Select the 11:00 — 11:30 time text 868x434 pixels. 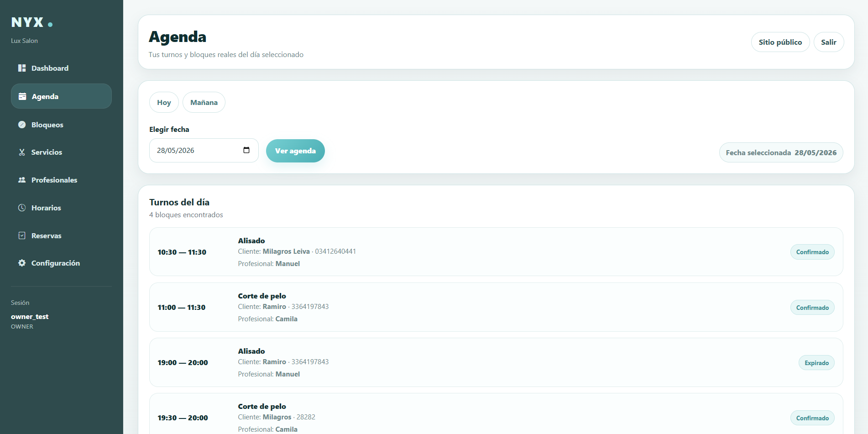point(181,307)
